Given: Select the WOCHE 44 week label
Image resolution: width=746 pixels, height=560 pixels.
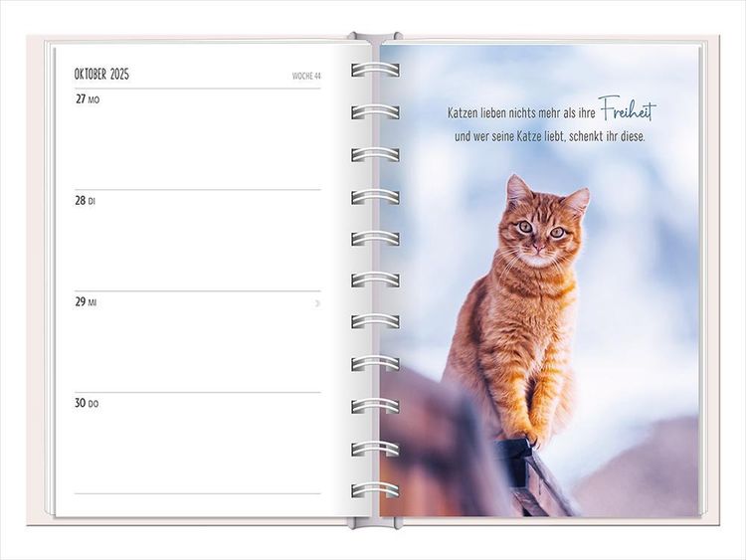Looking at the screenshot, I should coord(305,76).
